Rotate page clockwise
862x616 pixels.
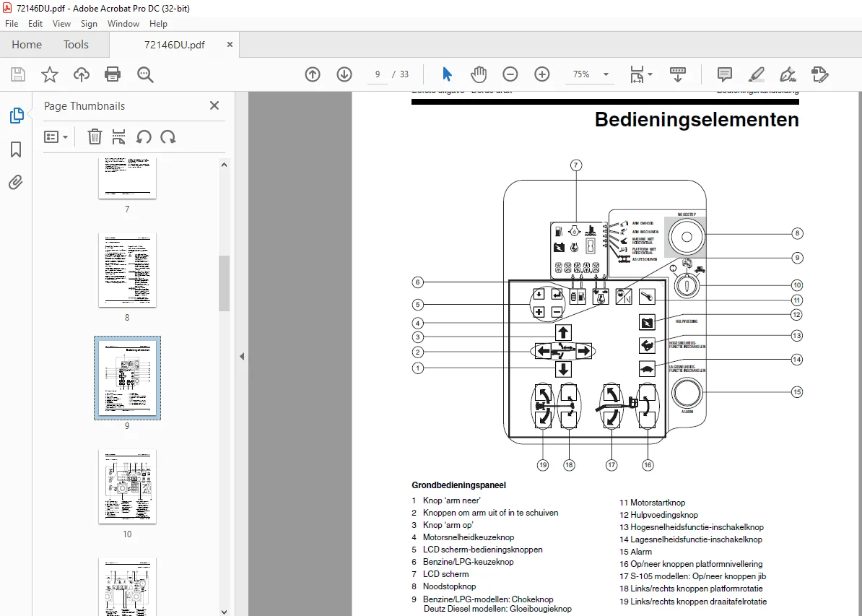[x=168, y=136]
